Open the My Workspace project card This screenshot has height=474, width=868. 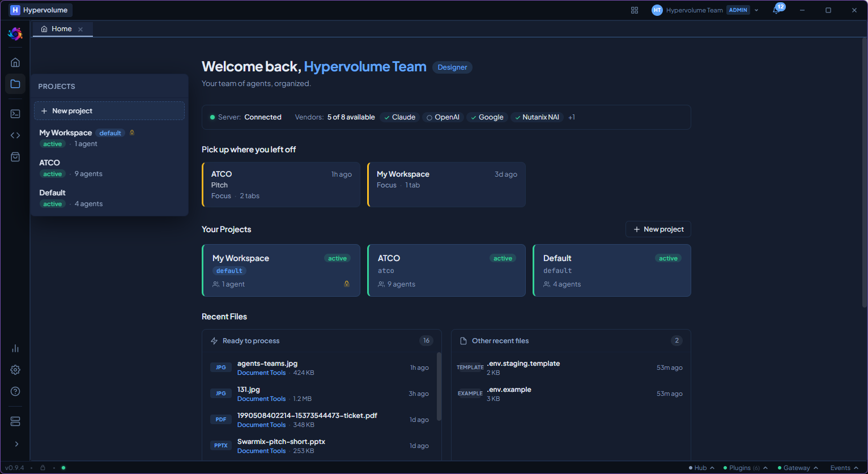point(281,270)
